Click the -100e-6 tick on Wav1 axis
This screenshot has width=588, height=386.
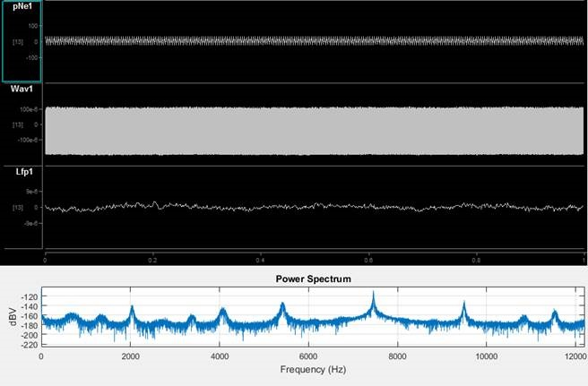click(28, 140)
